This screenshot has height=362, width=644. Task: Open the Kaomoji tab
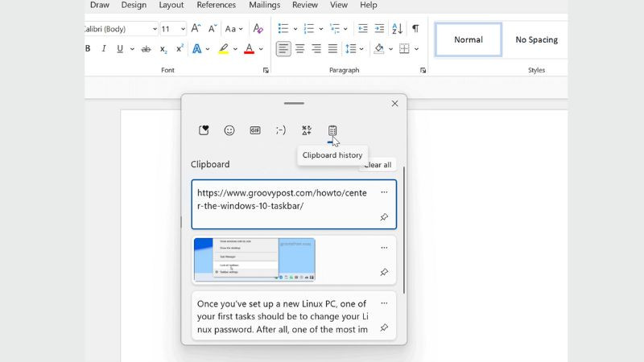[x=280, y=130]
